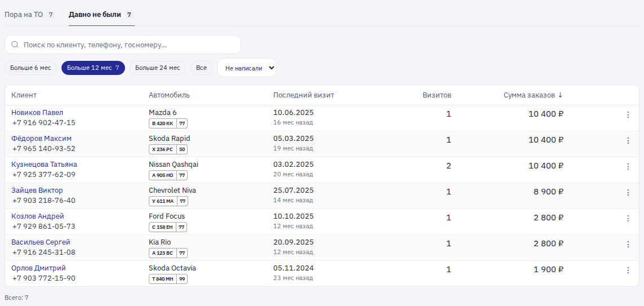This screenshot has height=306, width=644.
Task: Click license plate Х 236 РС 50
Action: (168, 149)
